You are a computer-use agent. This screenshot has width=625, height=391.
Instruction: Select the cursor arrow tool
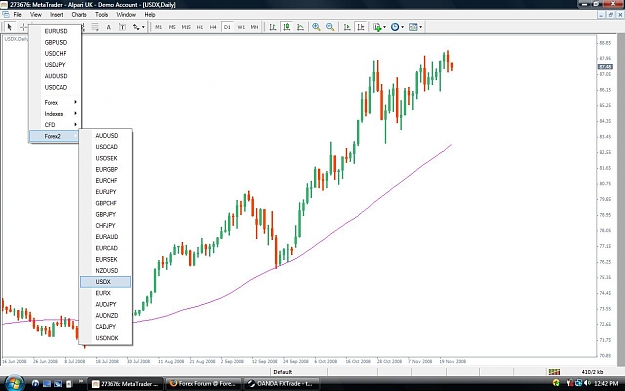[x=10, y=27]
